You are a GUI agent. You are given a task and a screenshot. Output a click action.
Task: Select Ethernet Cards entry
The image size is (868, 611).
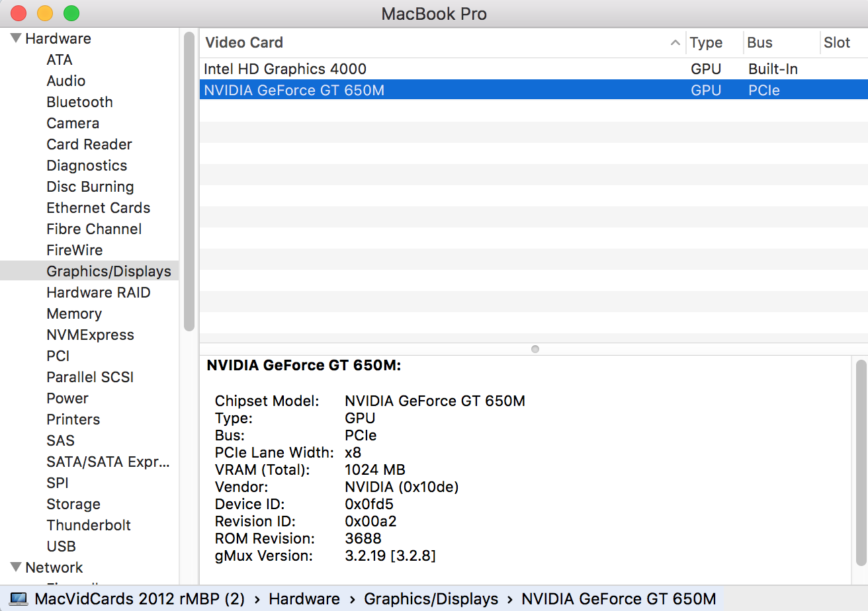coord(99,208)
